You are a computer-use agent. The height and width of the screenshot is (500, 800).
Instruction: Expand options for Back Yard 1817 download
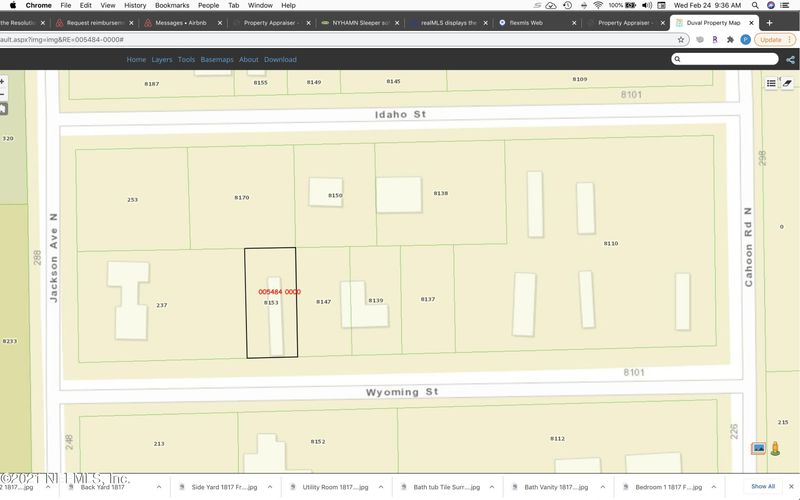pos(159,487)
